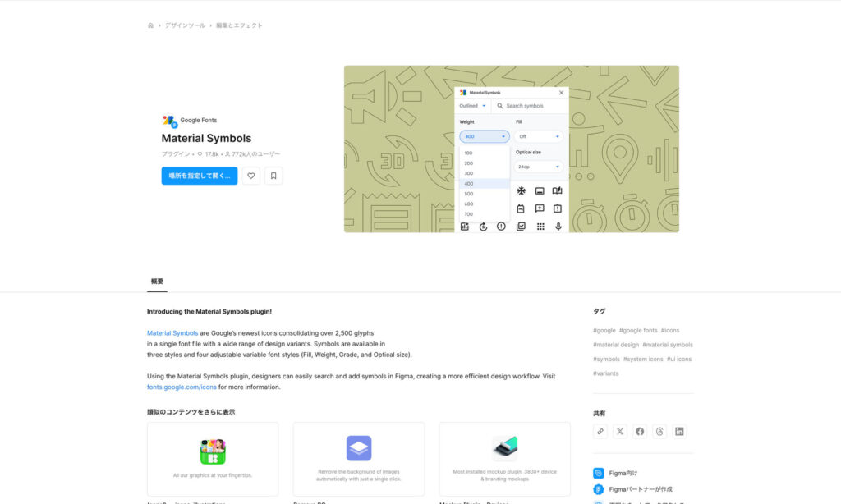Click the #material symbols tag
Screen dimensions: 841x504
[668, 345]
